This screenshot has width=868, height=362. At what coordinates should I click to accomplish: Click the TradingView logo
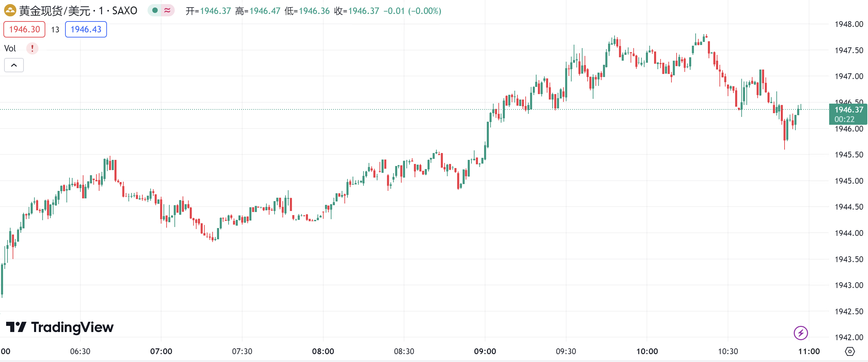pos(60,327)
